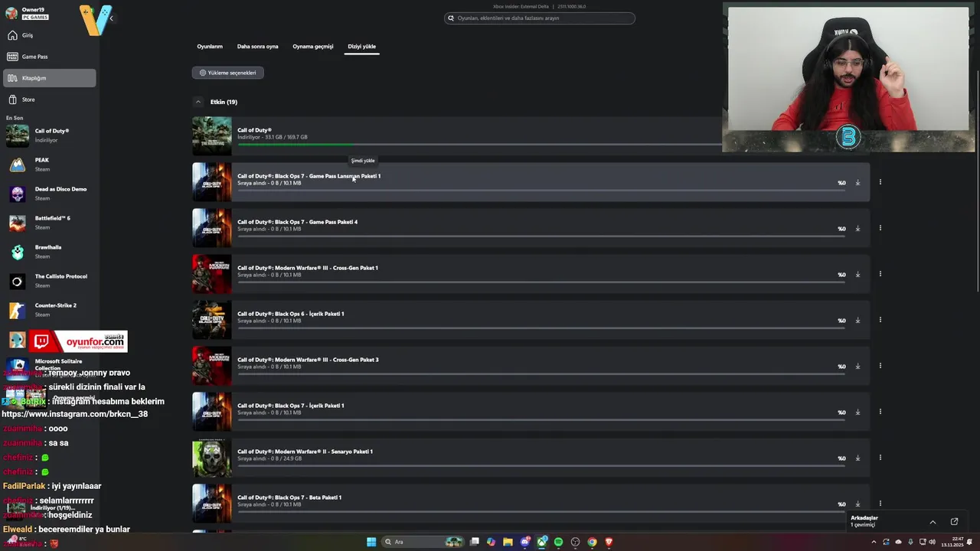This screenshot has width=980, height=551.
Task: Open more options for Cross-Gen Paket 3
Action: pos(880,366)
